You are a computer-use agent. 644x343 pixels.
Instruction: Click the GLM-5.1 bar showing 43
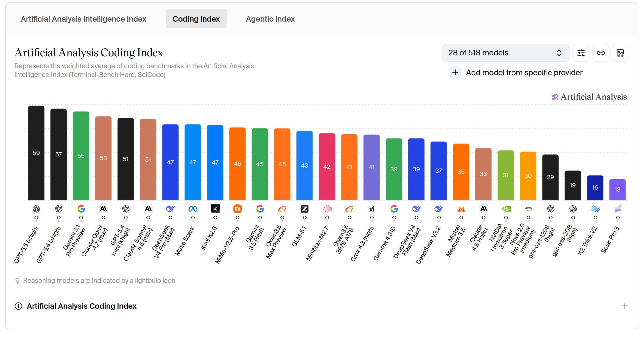click(x=304, y=166)
